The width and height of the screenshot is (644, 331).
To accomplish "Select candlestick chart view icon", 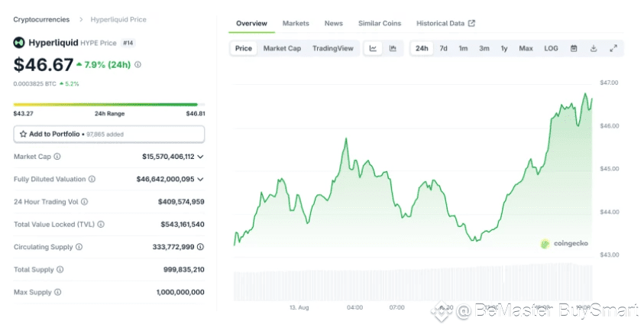I will click(393, 48).
